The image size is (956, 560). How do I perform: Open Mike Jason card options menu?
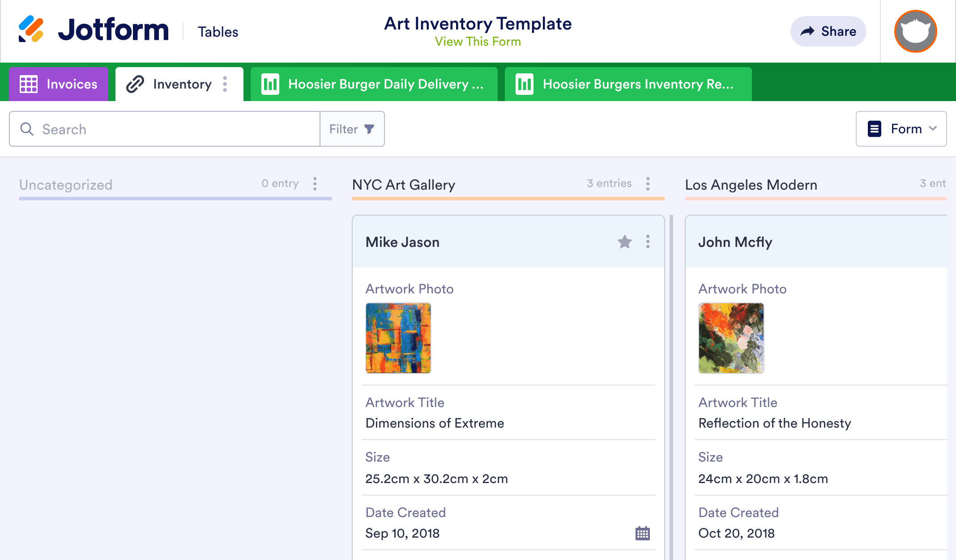pos(648,242)
